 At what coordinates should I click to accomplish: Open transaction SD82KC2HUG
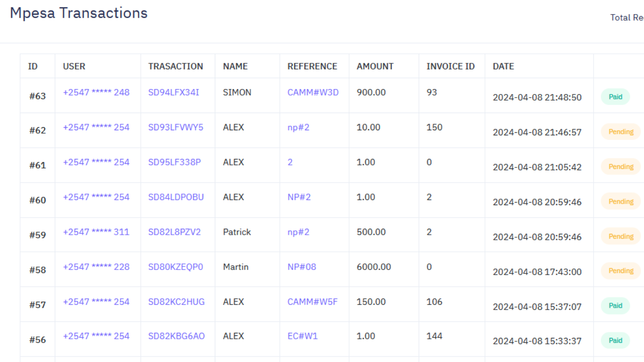177,302
